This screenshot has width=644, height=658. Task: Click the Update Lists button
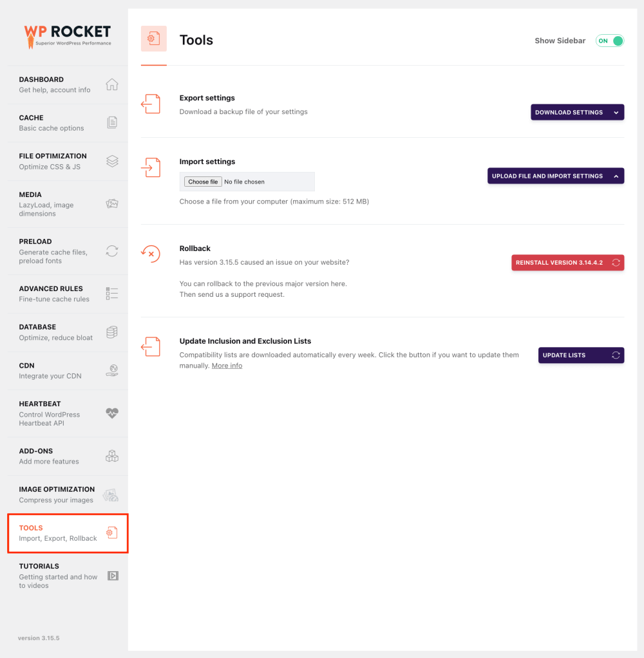pos(580,355)
